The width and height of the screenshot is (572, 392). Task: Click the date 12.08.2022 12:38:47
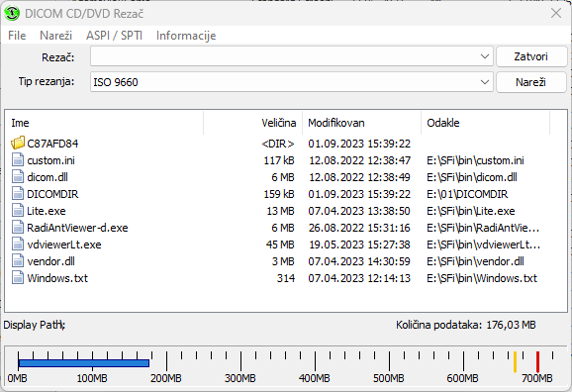(x=359, y=160)
